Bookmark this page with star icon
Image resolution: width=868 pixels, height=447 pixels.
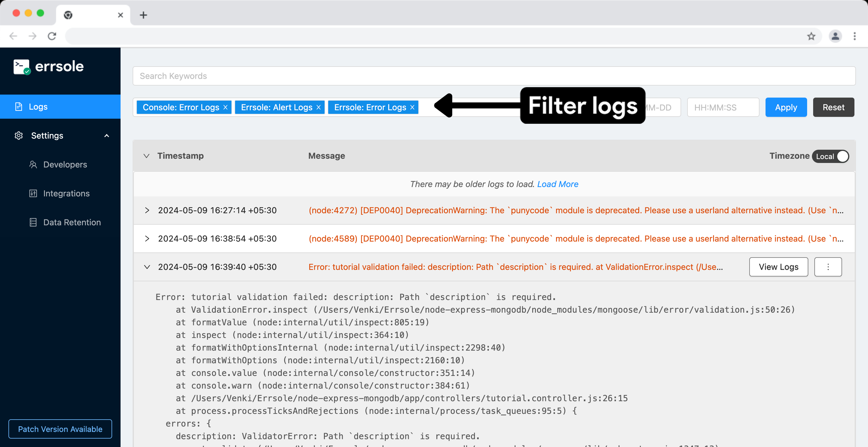pos(811,36)
